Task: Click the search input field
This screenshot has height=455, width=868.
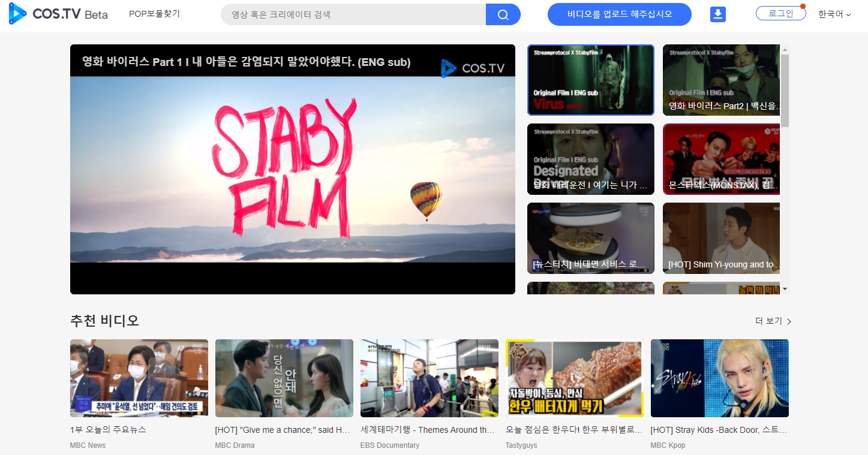Action: (353, 14)
